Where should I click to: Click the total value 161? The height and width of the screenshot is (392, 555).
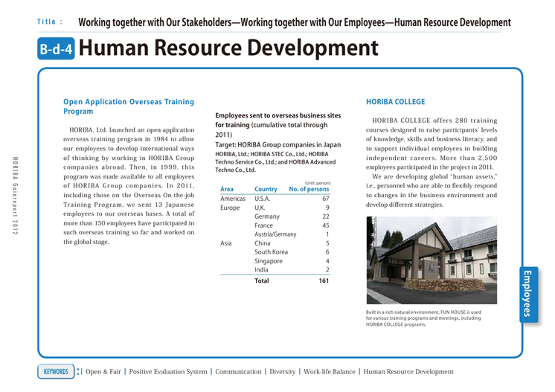pos(324,280)
